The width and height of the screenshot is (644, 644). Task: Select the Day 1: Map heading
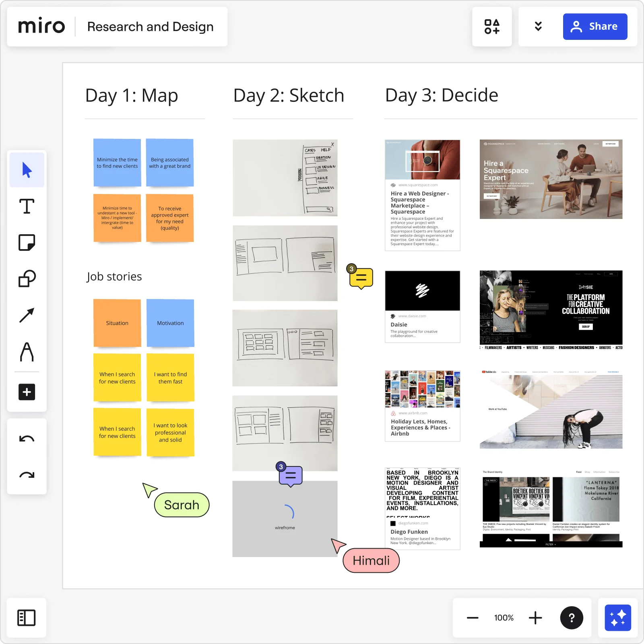(132, 95)
